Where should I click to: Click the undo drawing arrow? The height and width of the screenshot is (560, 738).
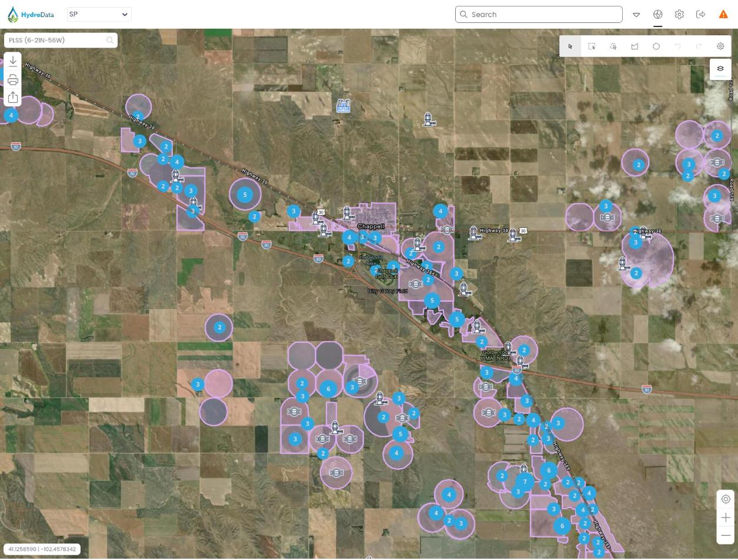coord(677,46)
